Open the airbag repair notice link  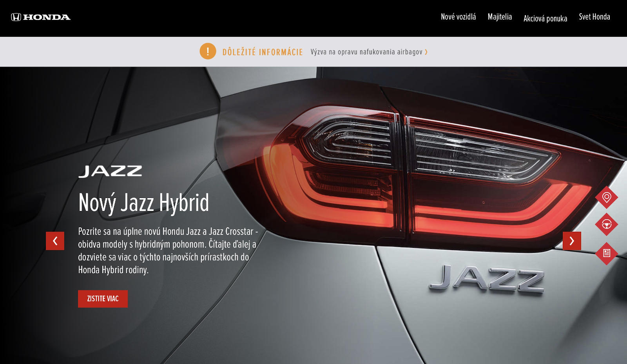click(366, 52)
